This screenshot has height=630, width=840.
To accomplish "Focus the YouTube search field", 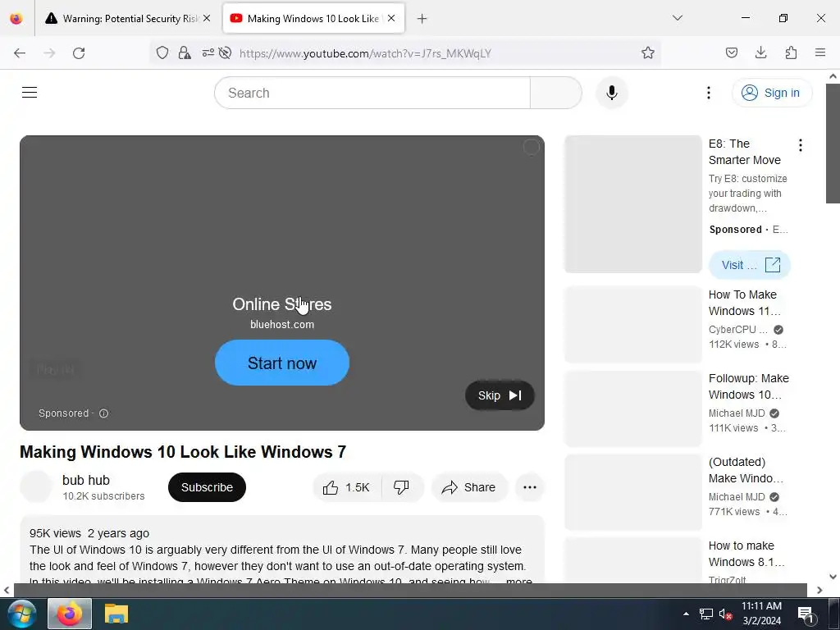I will click(372, 93).
